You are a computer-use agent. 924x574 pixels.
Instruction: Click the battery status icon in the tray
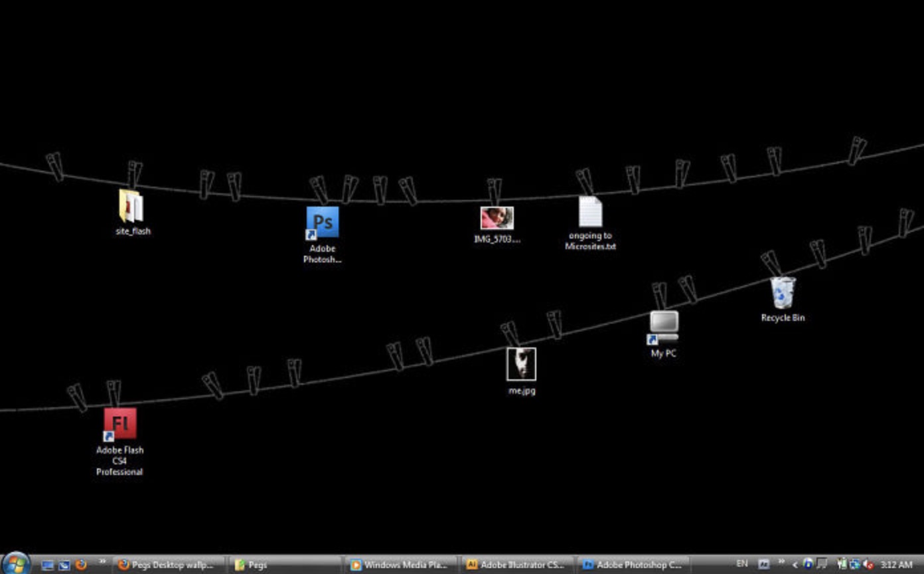842,565
